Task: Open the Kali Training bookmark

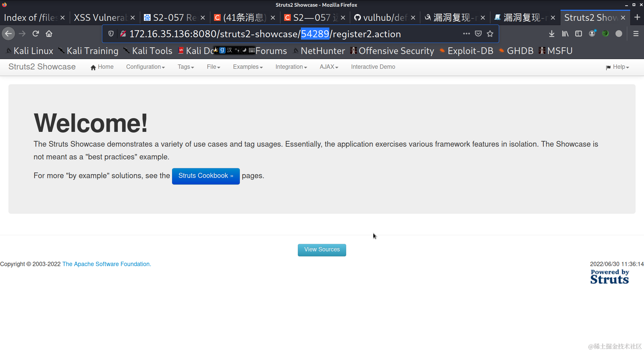Action: click(x=88, y=51)
